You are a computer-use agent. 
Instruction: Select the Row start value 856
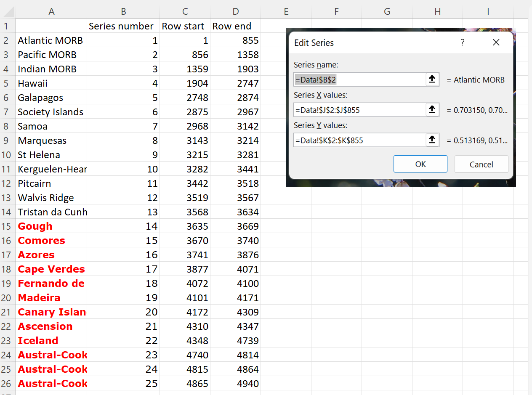pyautogui.click(x=185, y=55)
